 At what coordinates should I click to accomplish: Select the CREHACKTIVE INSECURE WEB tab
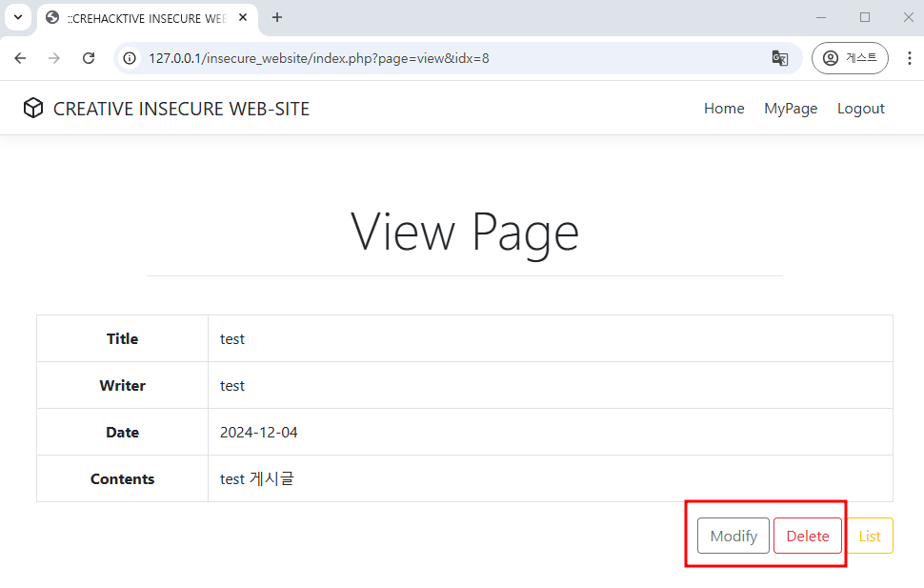147,18
